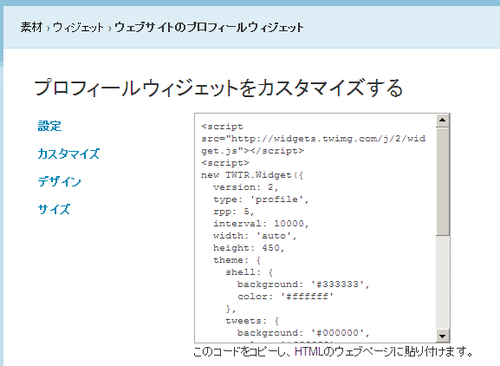Click the "width: 'auto'," code line

(255, 236)
